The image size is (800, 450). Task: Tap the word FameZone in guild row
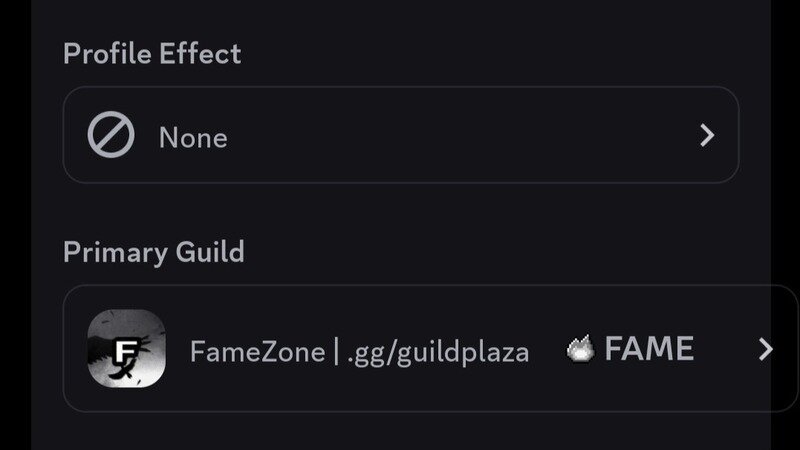pyautogui.click(x=257, y=352)
